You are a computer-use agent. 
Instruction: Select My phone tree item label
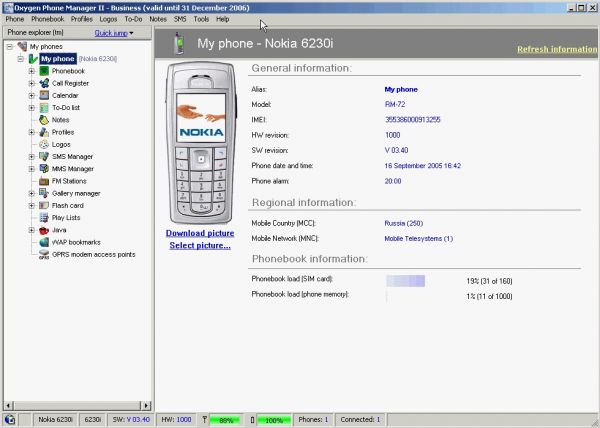(x=58, y=59)
